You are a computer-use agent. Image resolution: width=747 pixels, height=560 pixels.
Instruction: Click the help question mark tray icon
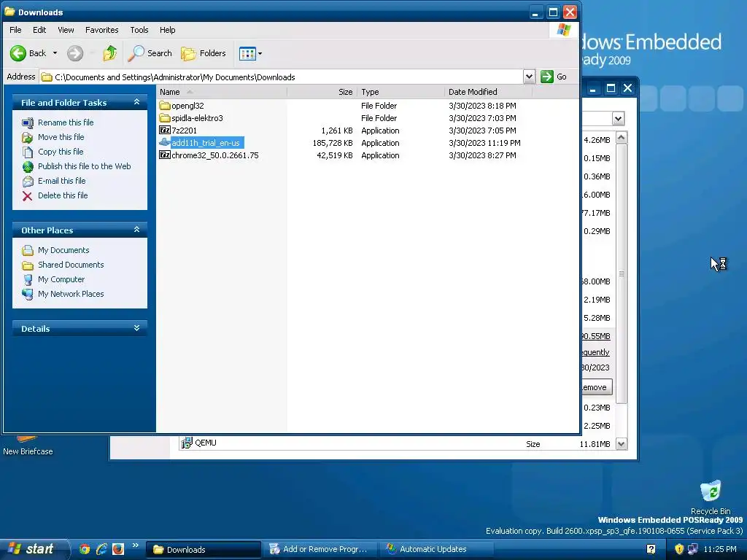point(651,549)
